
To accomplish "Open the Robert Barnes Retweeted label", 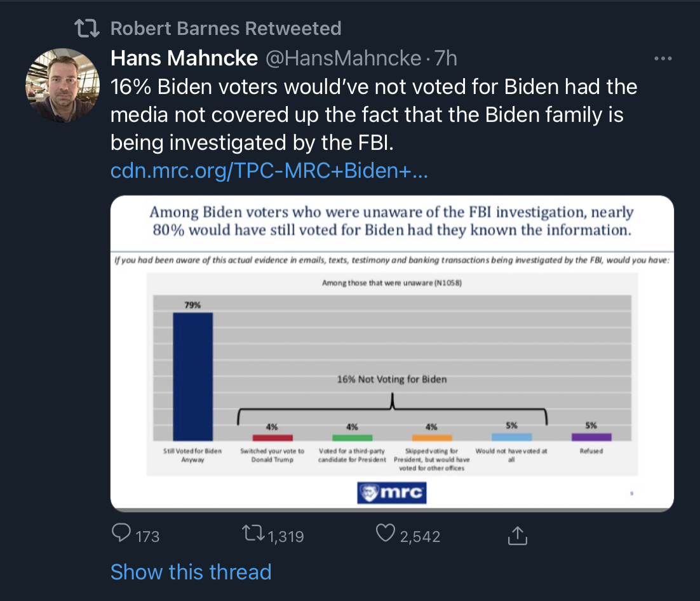I will 225,29.
